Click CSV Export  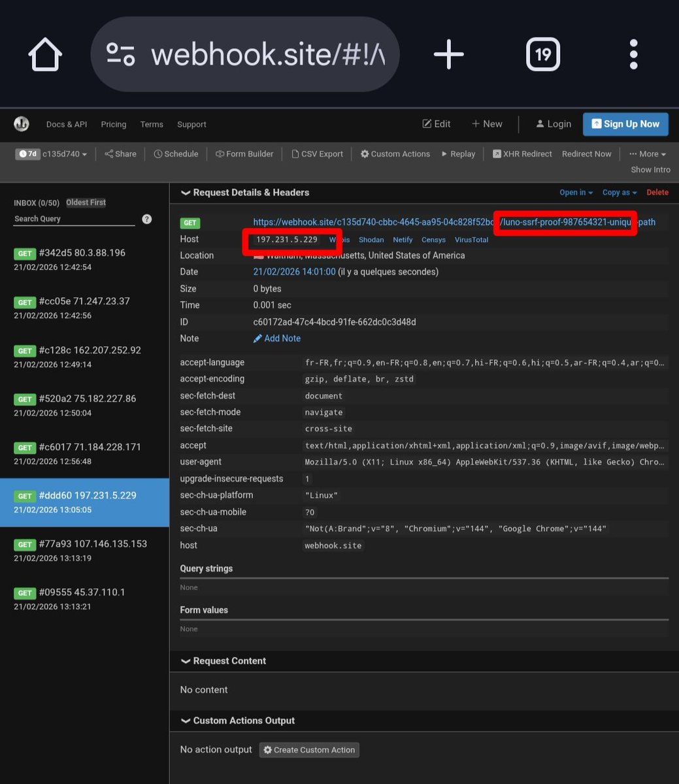pos(317,154)
